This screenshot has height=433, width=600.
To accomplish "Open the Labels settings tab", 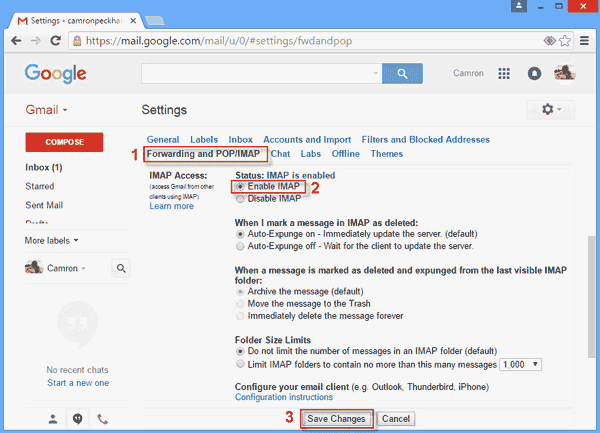I will click(x=204, y=140).
